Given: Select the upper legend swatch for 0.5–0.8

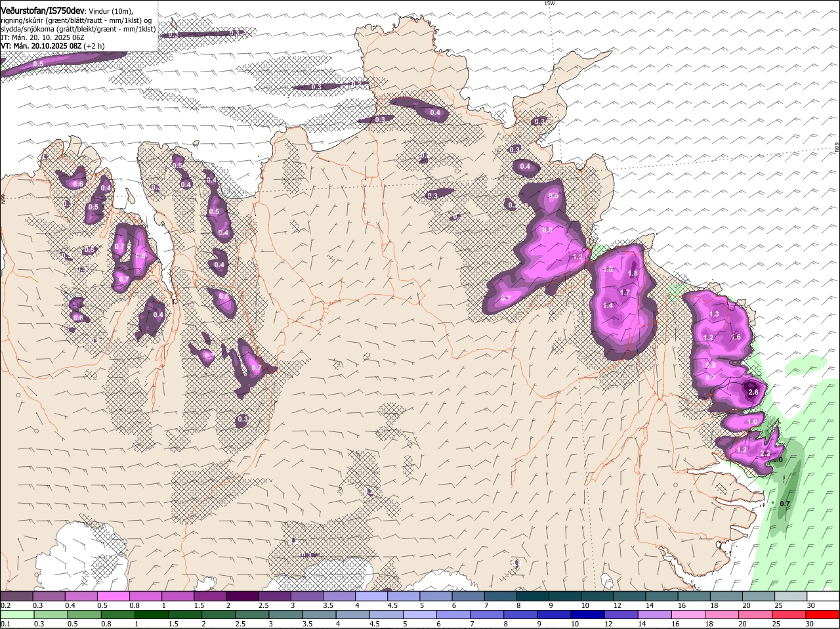Looking at the screenshot, I should click(113, 596).
